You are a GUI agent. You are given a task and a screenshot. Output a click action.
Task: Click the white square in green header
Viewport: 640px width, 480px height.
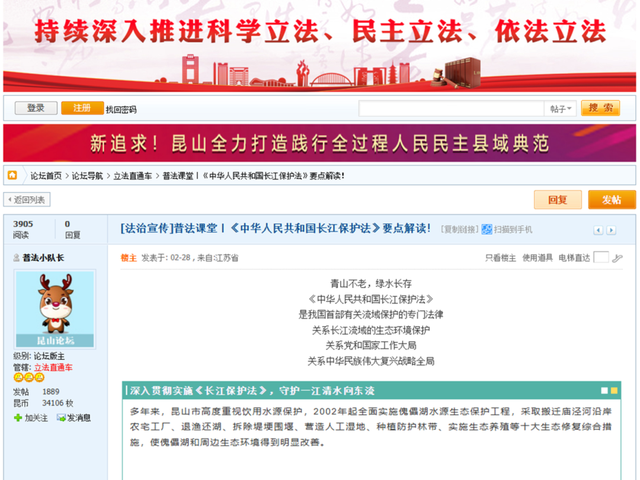[604, 390]
